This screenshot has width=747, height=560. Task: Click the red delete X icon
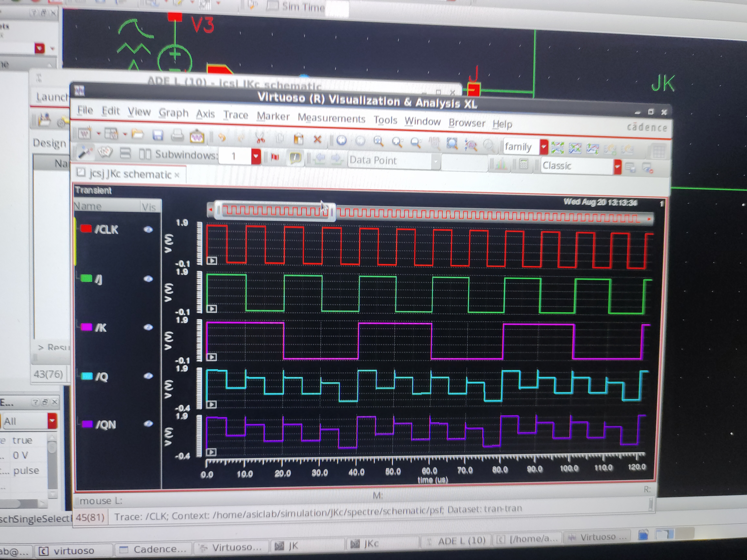point(317,139)
